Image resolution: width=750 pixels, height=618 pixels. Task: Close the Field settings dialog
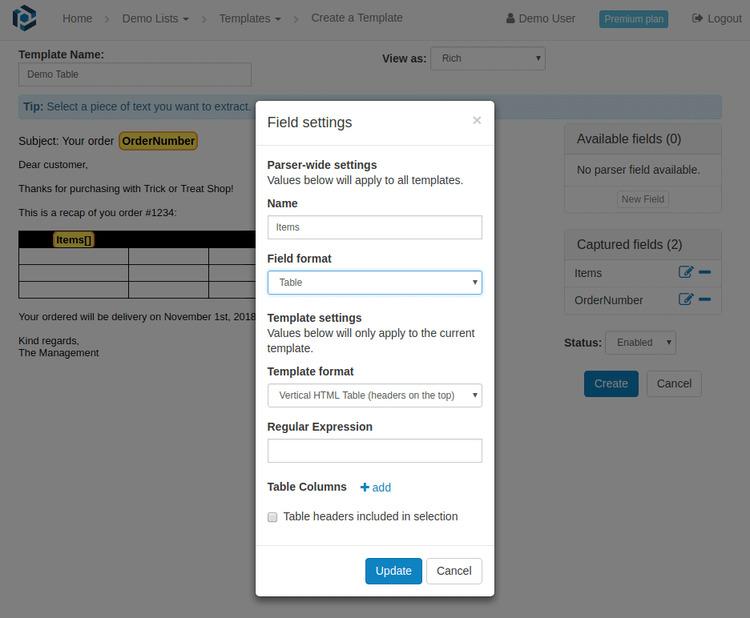point(476,121)
